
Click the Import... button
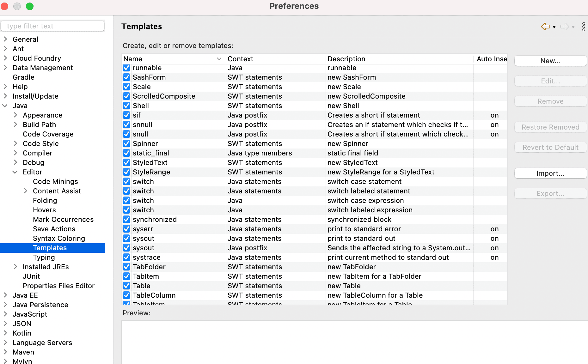[x=550, y=173]
